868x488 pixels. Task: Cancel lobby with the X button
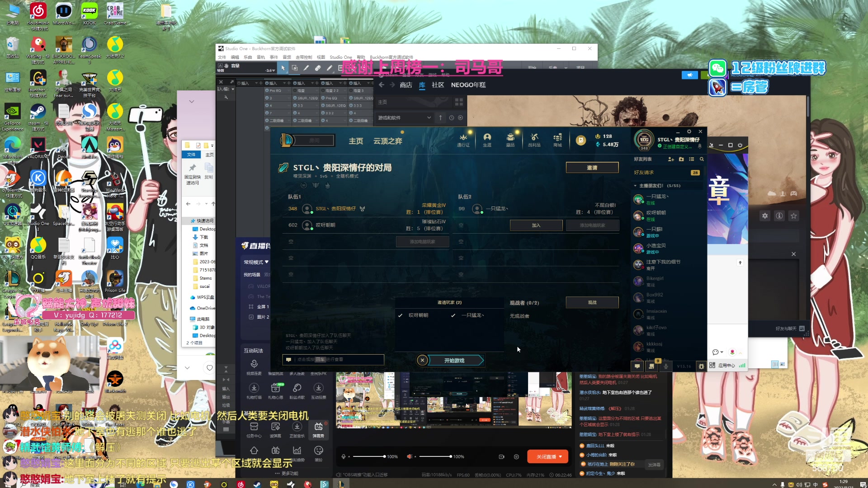pos(422,361)
